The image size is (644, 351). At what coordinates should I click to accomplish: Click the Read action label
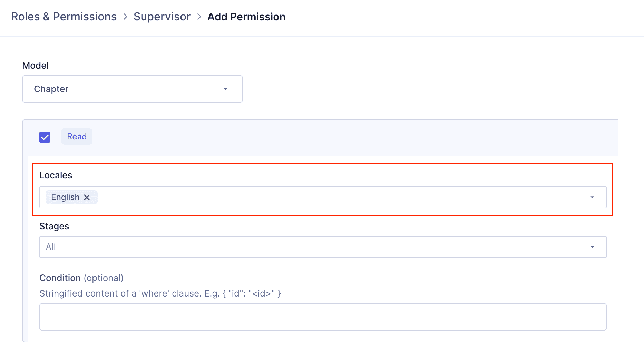coord(77,137)
